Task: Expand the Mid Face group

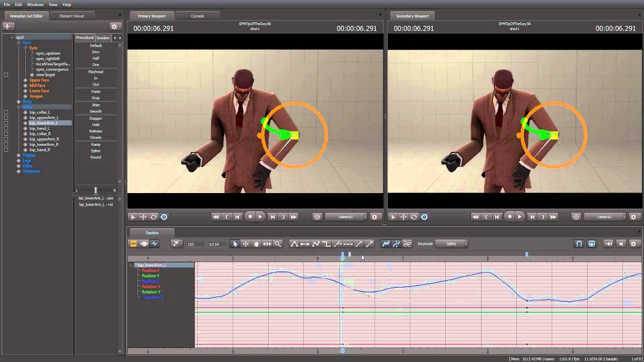Action: (25, 85)
